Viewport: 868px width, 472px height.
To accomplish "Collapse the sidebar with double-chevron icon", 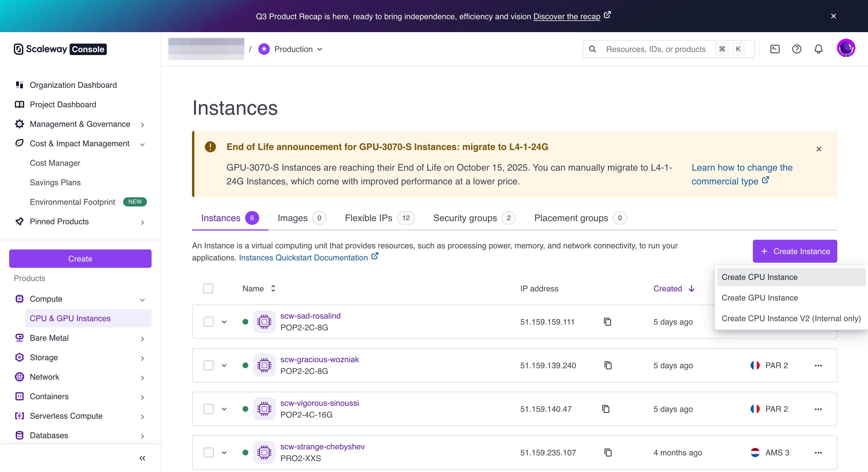I will click(x=142, y=458).
